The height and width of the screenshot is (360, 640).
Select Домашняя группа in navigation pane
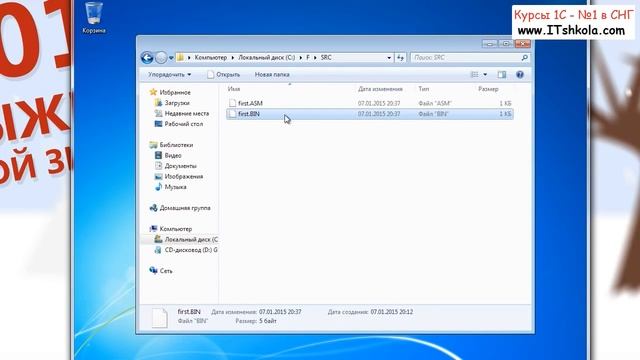coord(185,208)
